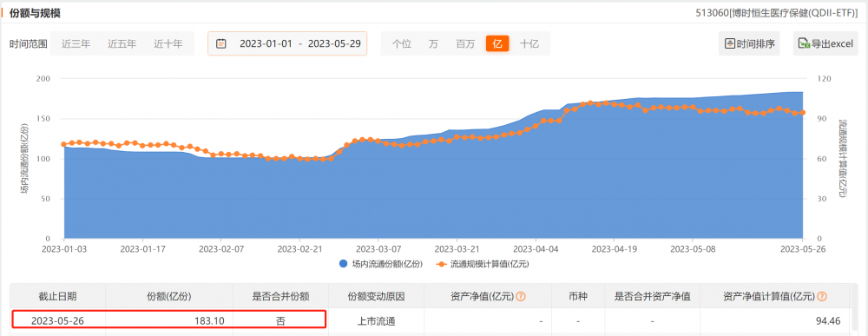The width and height of the screenshot is (868, 336).
Task: Choose the 百万 unit option
Action: [x=465, y=43]
